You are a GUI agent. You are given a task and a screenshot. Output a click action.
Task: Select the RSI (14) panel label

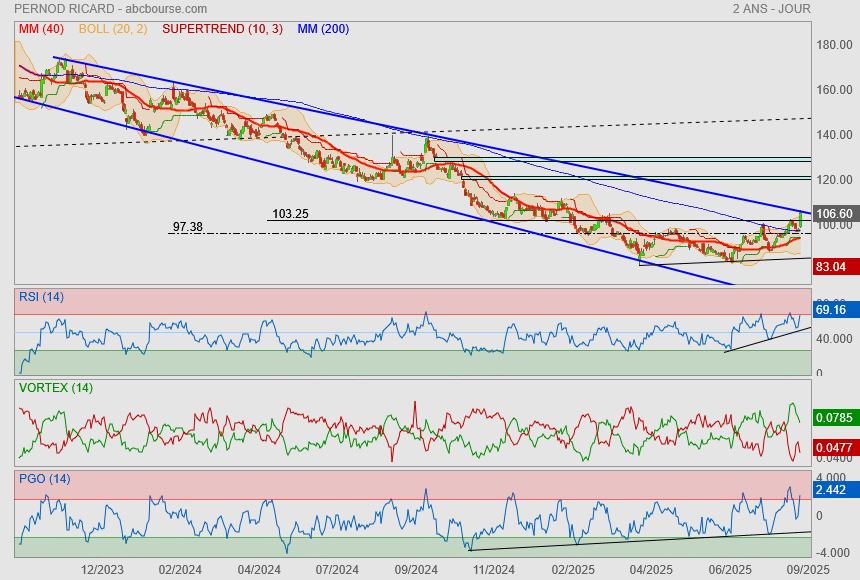42,297
